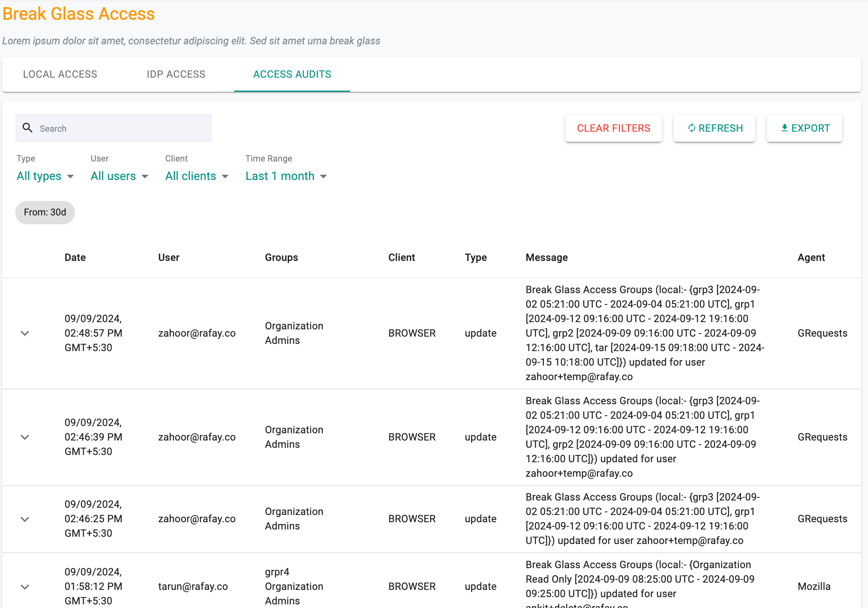Screen dimensions: 868x608
Task: Switch to the IDP ACCESS tab
Action: point(176,74)
